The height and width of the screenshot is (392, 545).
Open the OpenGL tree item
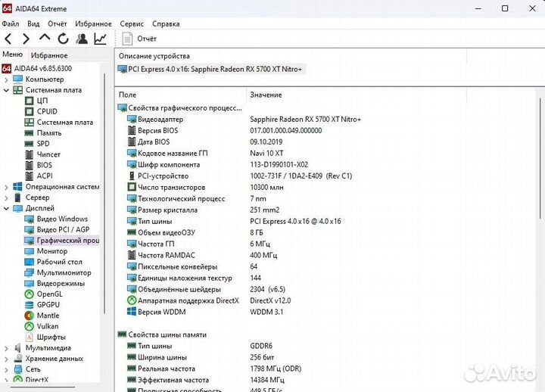point(44,294)
